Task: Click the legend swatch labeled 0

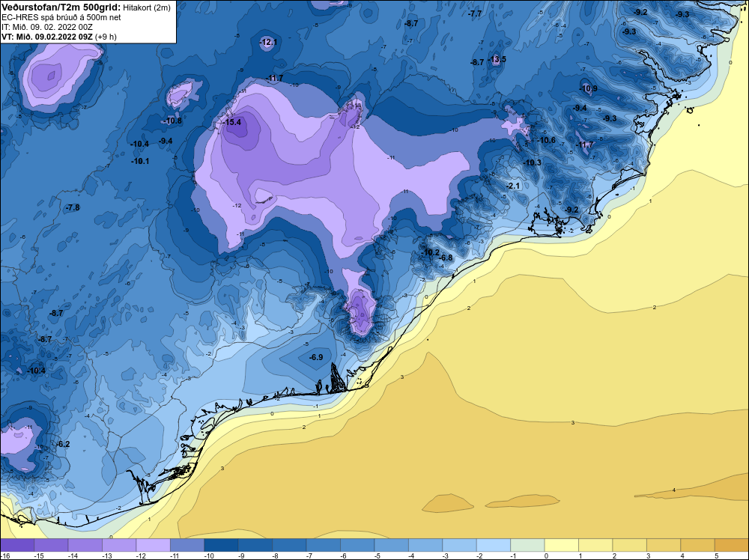Action: (x=562, y=545)
